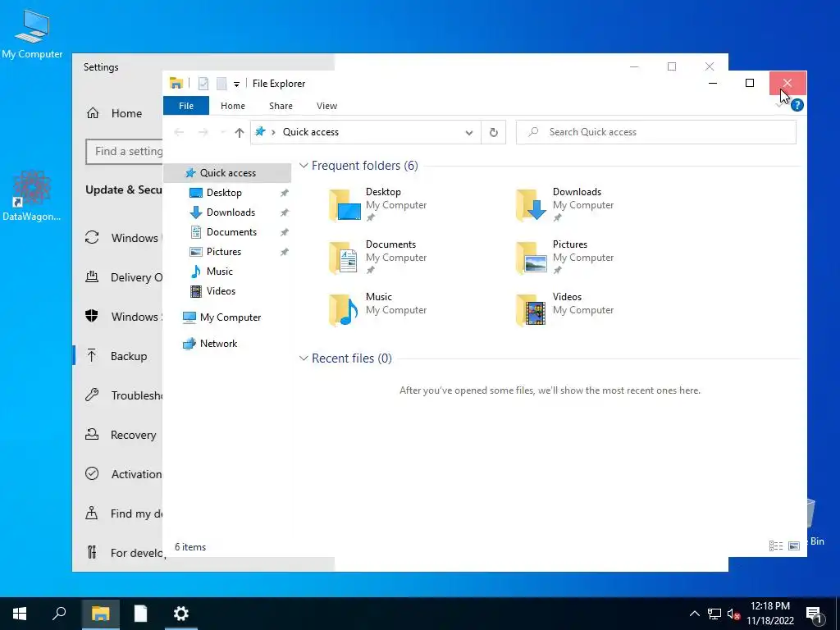Open the Music folder in Frequent folders
840x630 pixels.
(377, 309)
